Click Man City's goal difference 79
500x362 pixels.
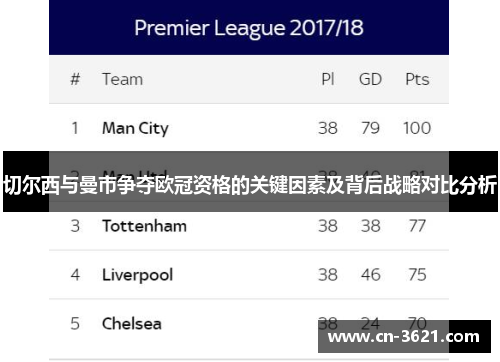tap(370, 128)
